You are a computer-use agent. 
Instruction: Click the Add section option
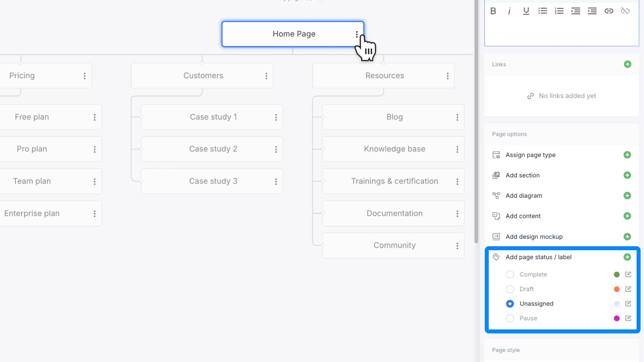point(523,175)
